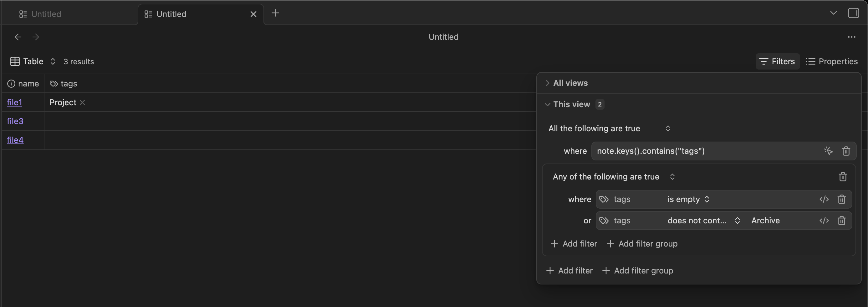Add filter inside the nested group

(x=574, y=244)
